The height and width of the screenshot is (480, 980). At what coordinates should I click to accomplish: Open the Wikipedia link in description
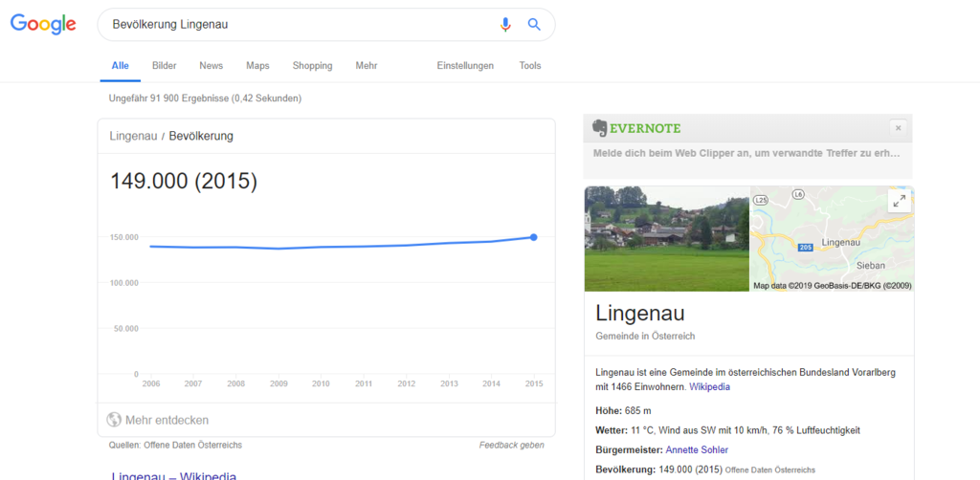pos(709,387)
